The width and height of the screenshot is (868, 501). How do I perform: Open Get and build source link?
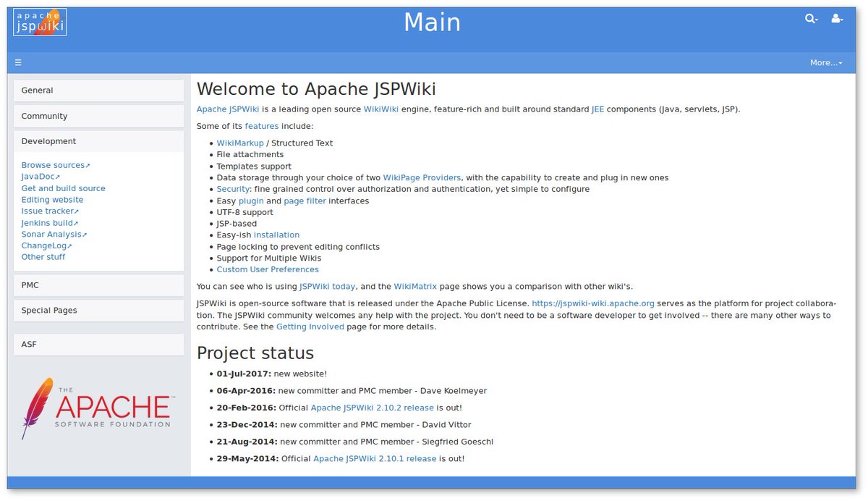click(x=63, y=188)
